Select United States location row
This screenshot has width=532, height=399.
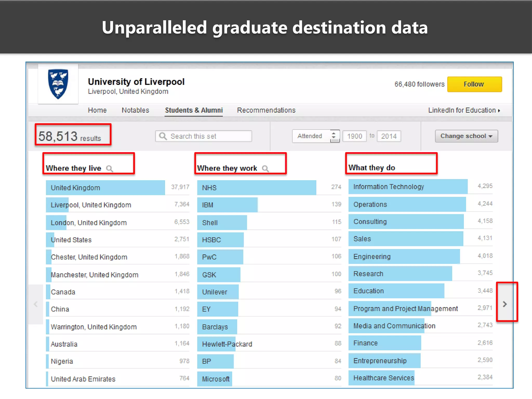pos(118,240)
